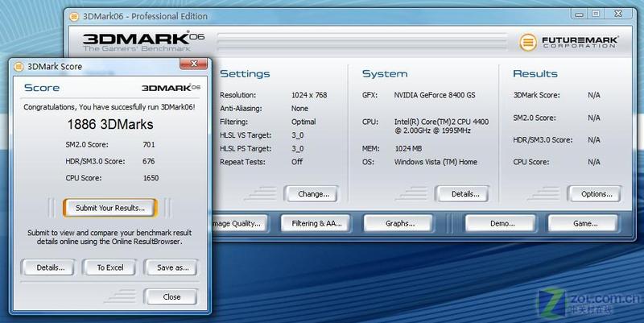Maximize the 3DMark06 main window
This screenshot has height=323, width=644.
coord(595,14)
